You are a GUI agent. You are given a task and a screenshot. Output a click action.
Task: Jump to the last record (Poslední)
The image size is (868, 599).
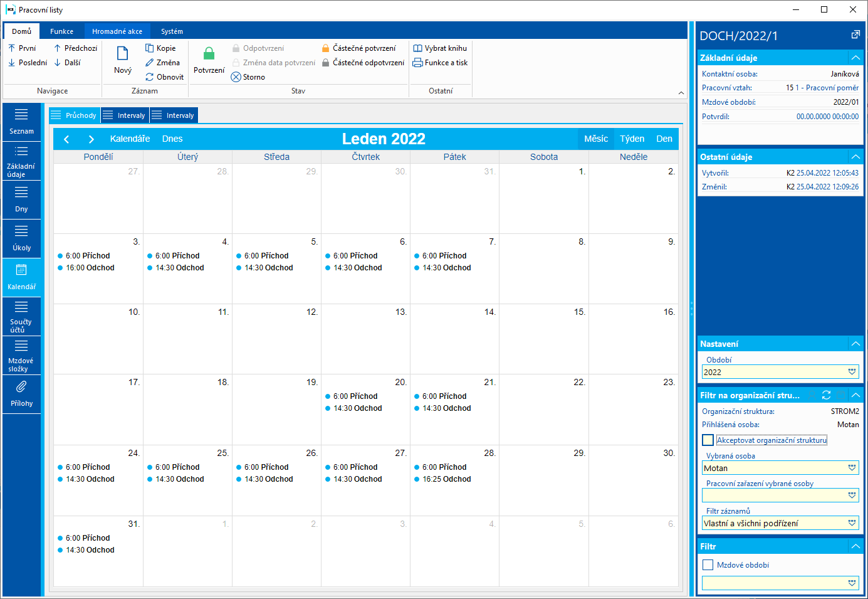click(x=28, y=63)
